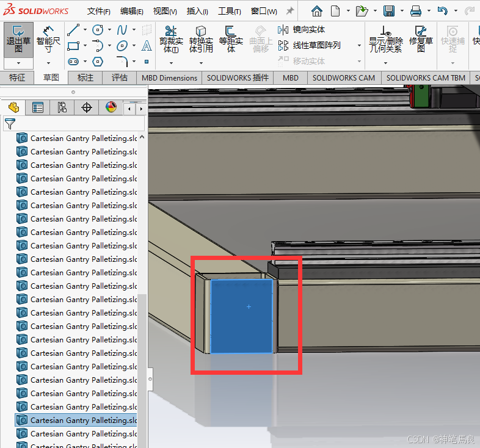Image resolution: width=480 pixels, height=448 pixels.
Task: Expand the Smart Dimension dropdown arrow
Action: coord(48,63)
